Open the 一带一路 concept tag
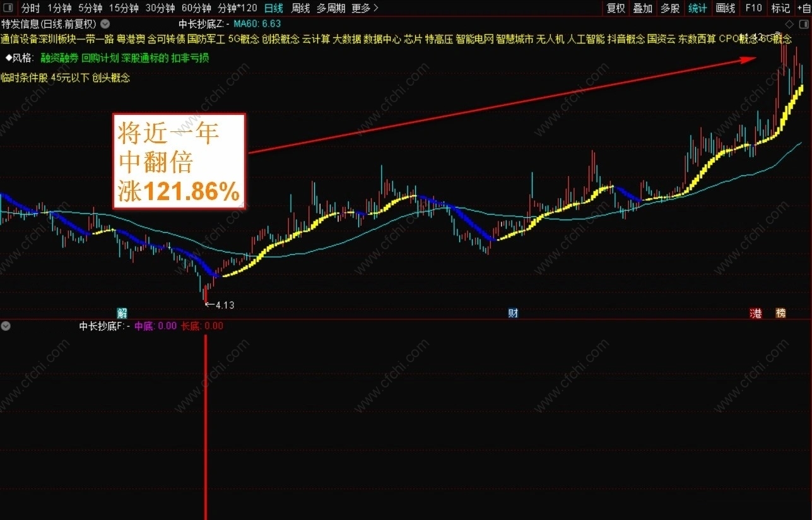The height and width of the screenshot is (520, 812). (95, 39)
